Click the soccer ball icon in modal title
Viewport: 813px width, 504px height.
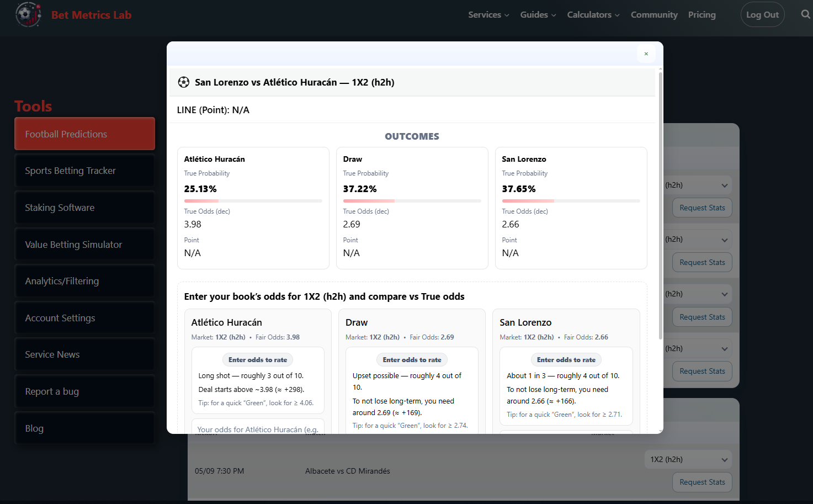pyautogui.click(x=184, y=82)
